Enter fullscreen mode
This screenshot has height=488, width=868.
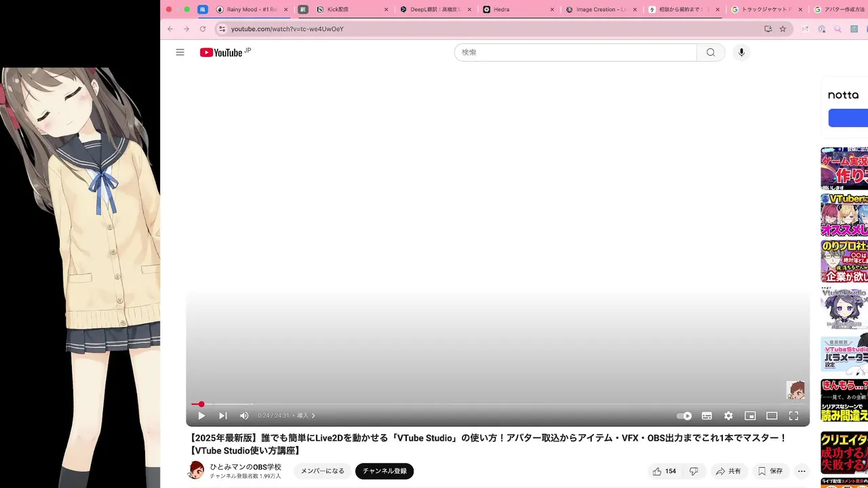[x=793, y=415]
